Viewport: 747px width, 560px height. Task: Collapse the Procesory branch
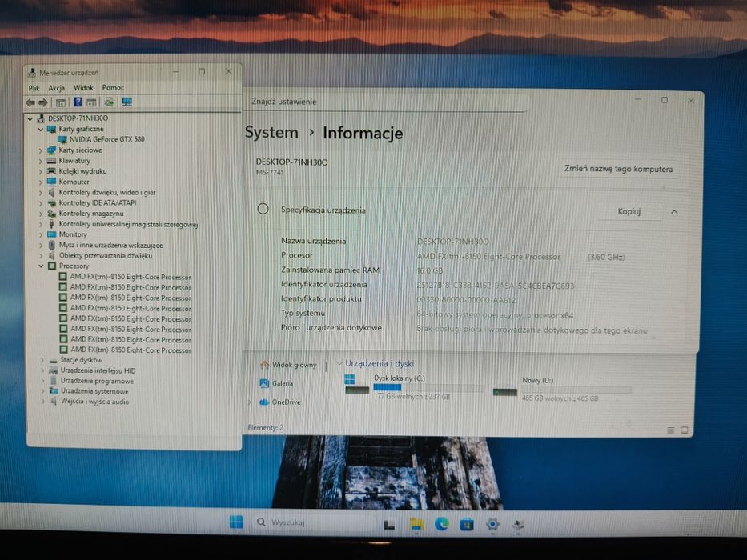[x=41, y=266]
